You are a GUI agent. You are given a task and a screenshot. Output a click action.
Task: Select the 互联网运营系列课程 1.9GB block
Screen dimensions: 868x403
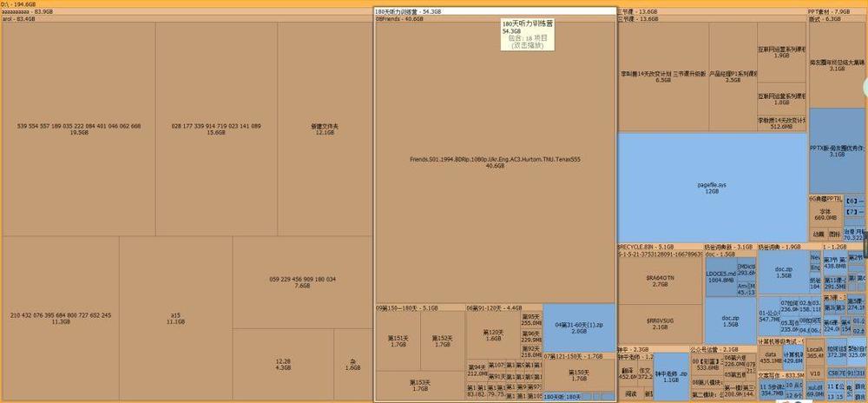782,52
